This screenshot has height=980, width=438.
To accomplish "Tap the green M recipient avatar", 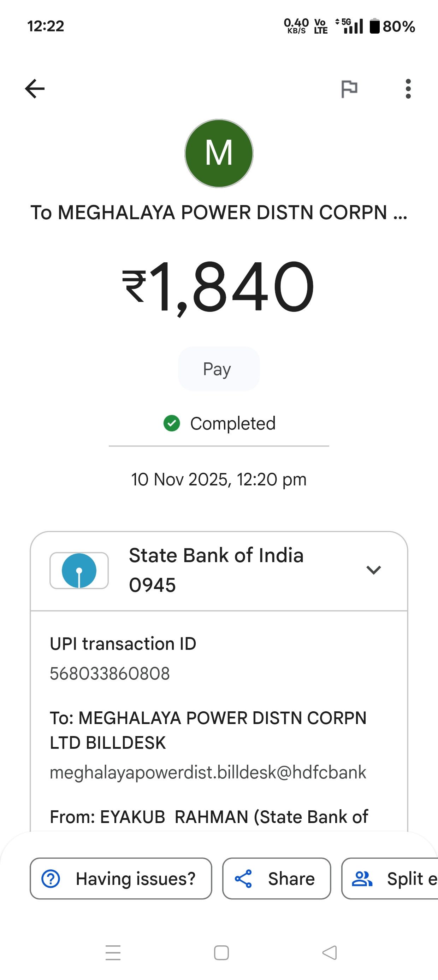I will pos(219,153).
